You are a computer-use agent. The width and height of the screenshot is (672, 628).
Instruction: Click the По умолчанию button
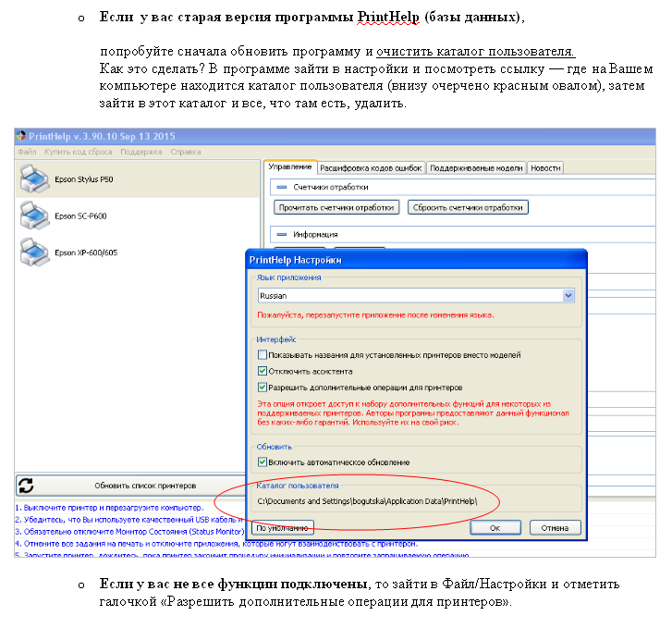point(283,527)
